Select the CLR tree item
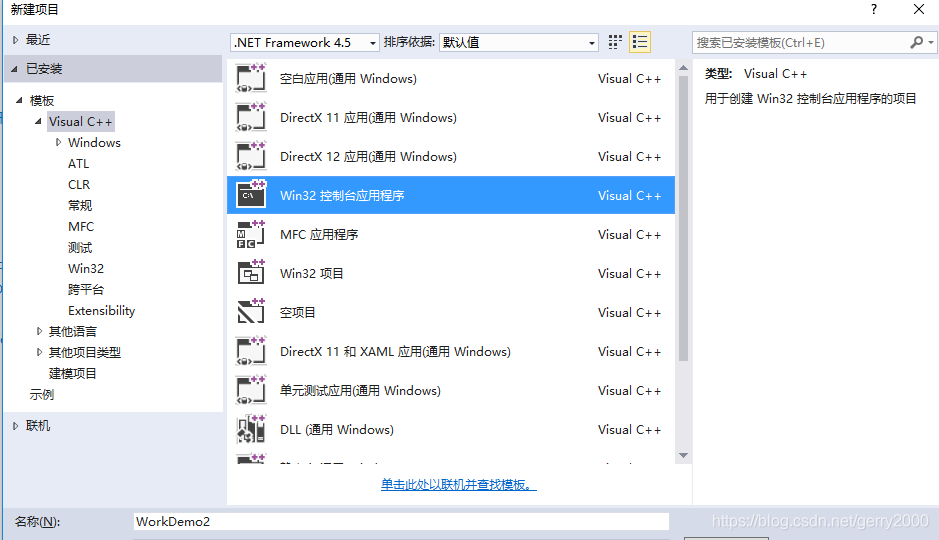 point(79,184)
